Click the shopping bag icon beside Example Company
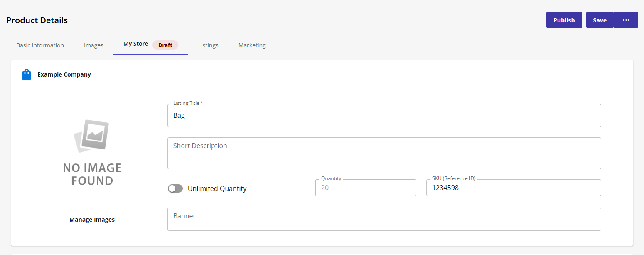This screenshot has height=255, width=644. pyautogui.click(x=26, y=74)
